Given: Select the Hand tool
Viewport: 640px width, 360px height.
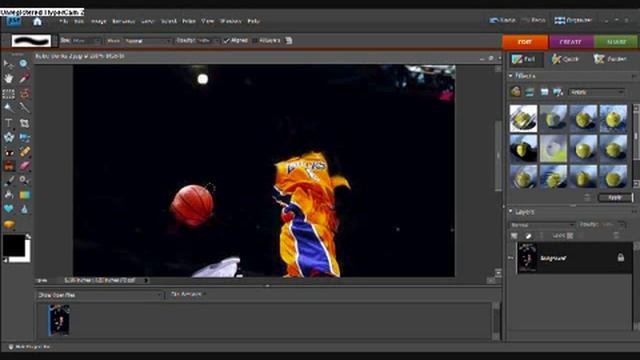Looking at the screenshot, I should pyautogui.click(x=8, y=78).
